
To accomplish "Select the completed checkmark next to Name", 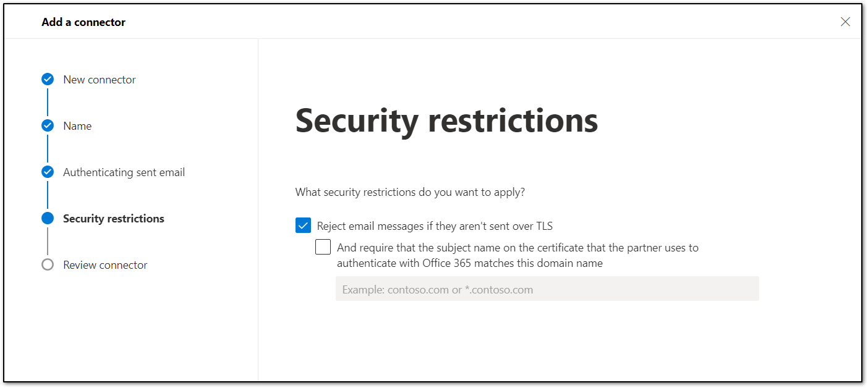I will click(48, 125).
